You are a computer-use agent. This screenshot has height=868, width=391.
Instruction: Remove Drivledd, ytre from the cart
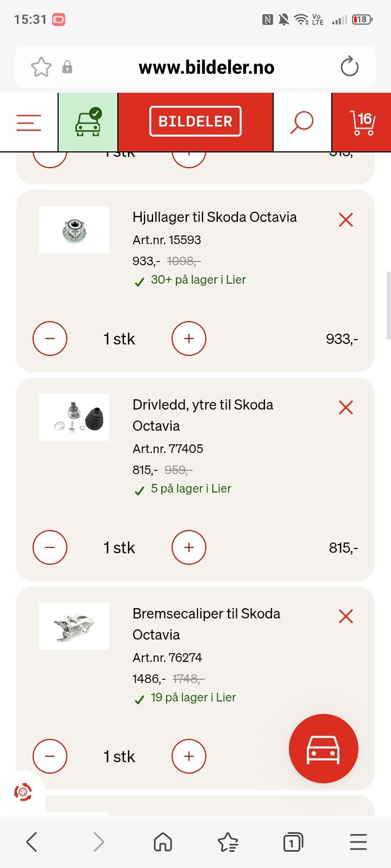coord(346,407)
